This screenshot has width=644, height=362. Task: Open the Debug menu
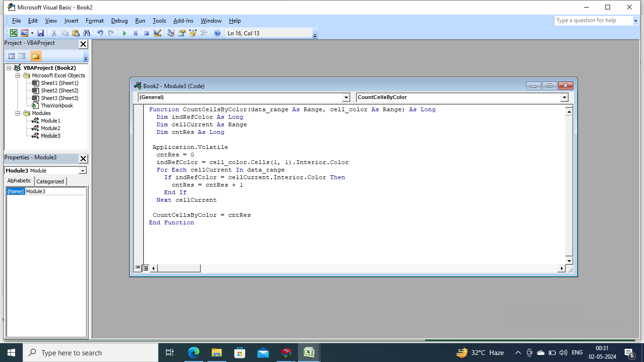[x=119, y=21]
